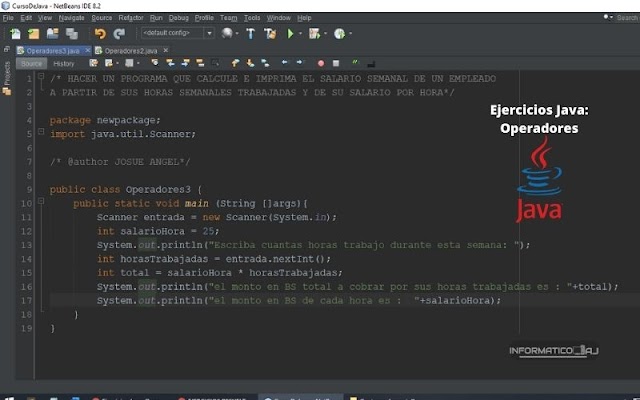Viewport: 640px width, 400px height.
Task: Shift line right with blue arrow
Action: tap(300, 62)
